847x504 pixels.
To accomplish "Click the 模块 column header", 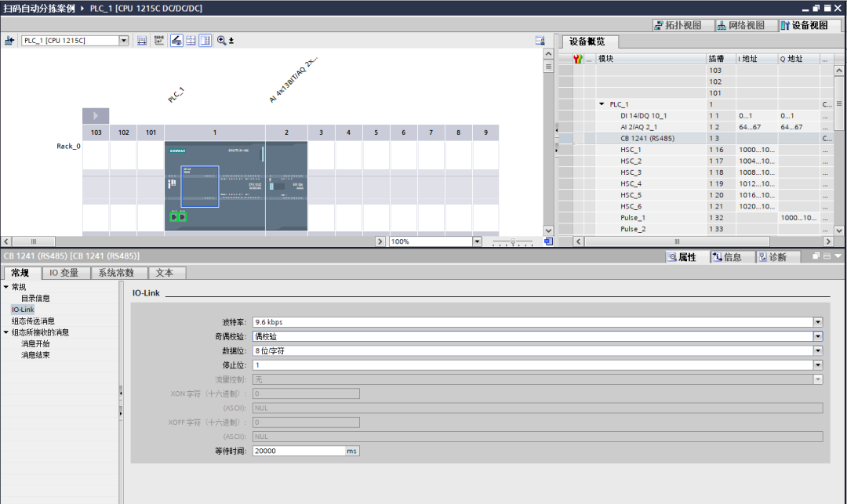I will click(651, 59).
